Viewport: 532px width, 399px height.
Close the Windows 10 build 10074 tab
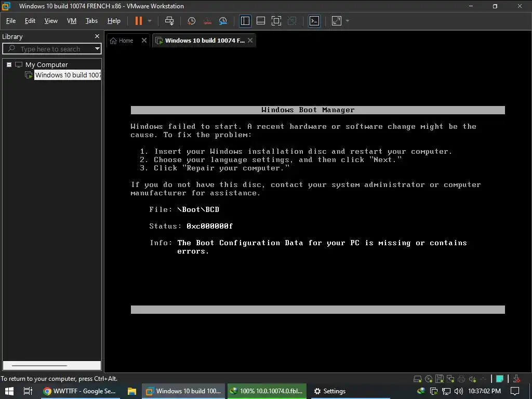click(250, 41)
